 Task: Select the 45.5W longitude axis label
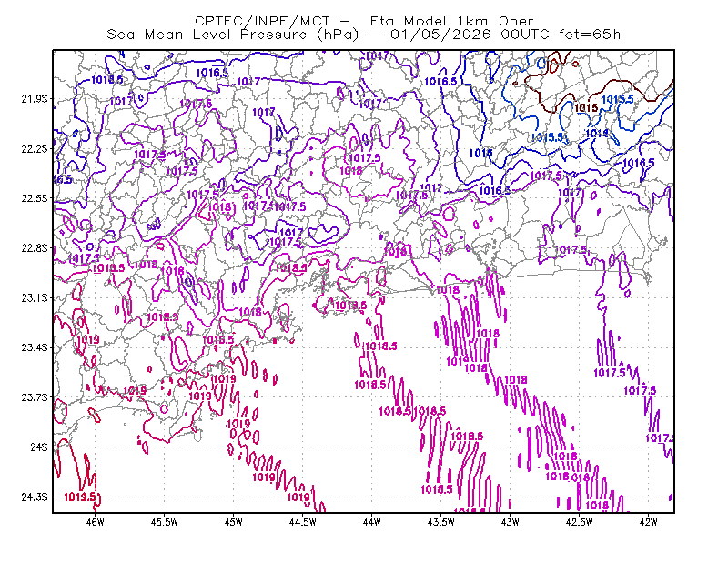click(x=165, y=522)
